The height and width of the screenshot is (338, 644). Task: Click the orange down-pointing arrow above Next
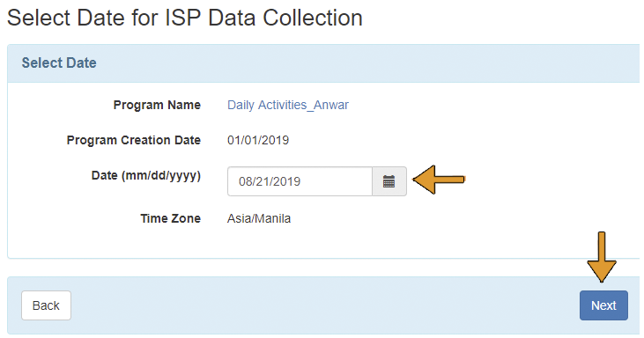[x=602, y=257]
